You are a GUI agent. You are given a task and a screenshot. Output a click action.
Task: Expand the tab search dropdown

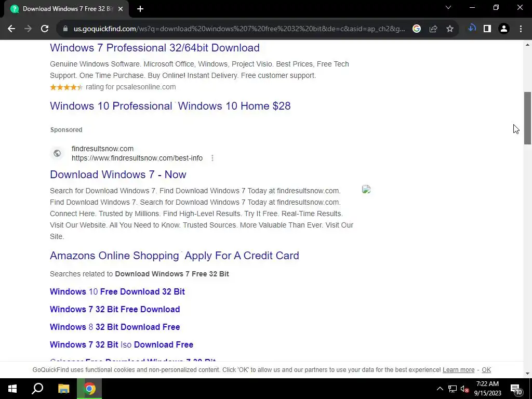click(x=448, y=7)
